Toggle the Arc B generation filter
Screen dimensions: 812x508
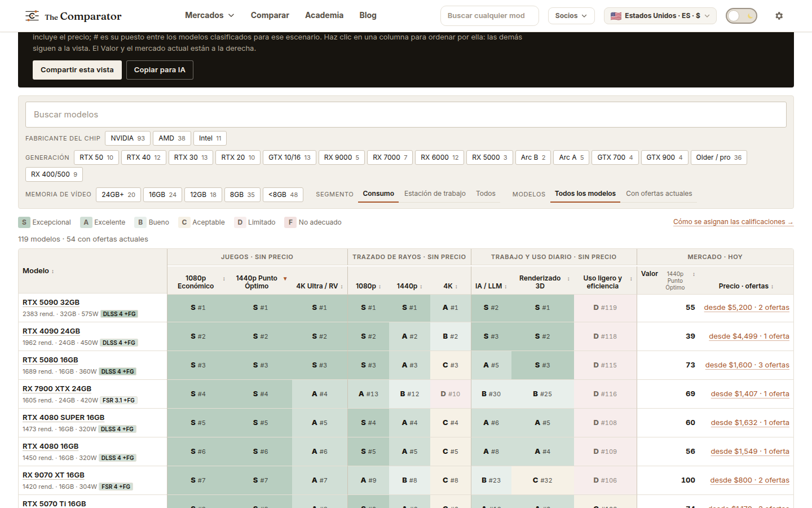pyautogui.click(x=533, y=157)
